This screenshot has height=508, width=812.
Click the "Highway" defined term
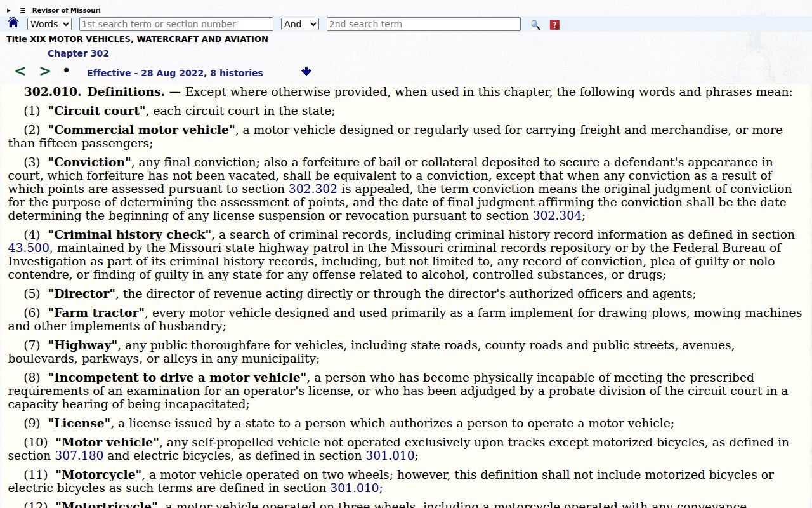tap(83, 345)
